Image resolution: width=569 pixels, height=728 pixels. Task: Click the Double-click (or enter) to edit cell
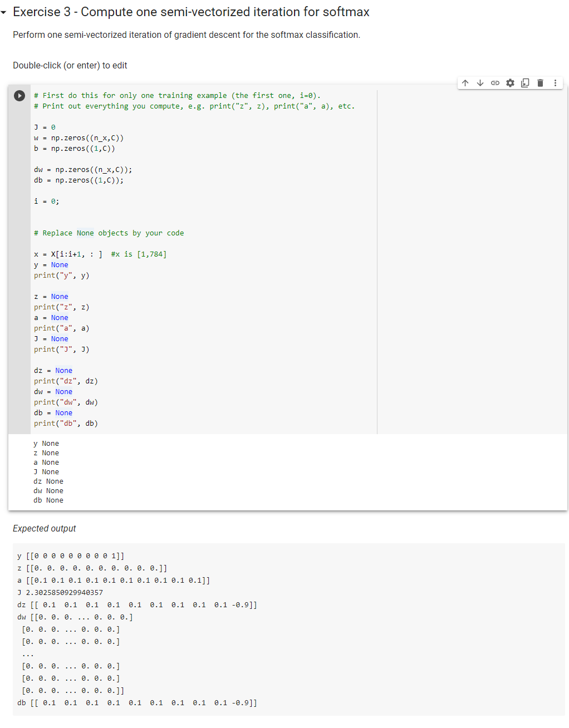pos(70,65)
